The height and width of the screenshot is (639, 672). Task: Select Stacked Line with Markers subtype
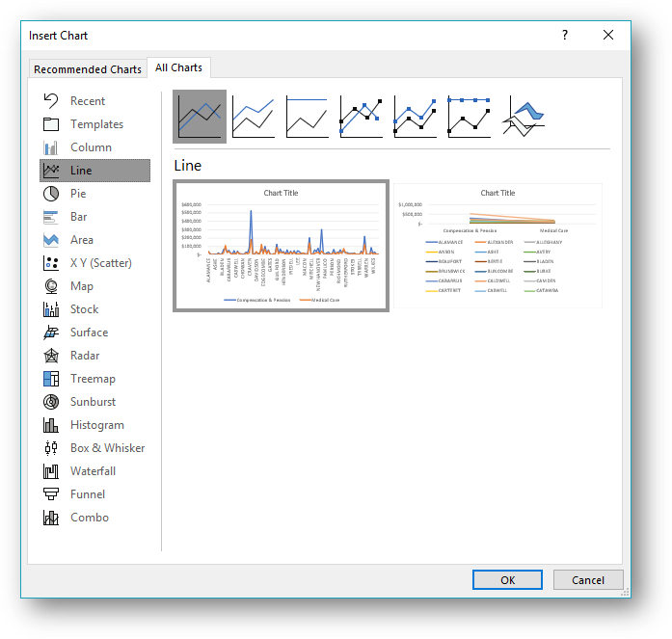click(x=416, y=117)
